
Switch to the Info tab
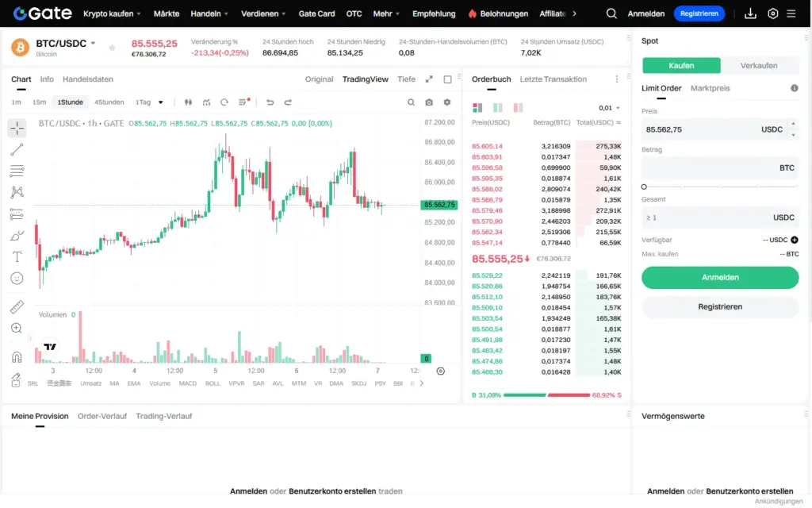click(47, 79)
